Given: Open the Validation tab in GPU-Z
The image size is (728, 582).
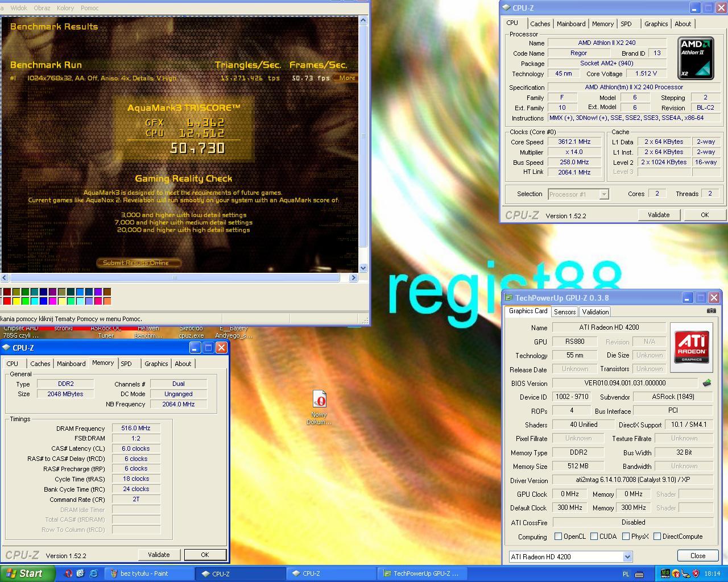Looking at the screenshot, I should (x=595, y=312).
